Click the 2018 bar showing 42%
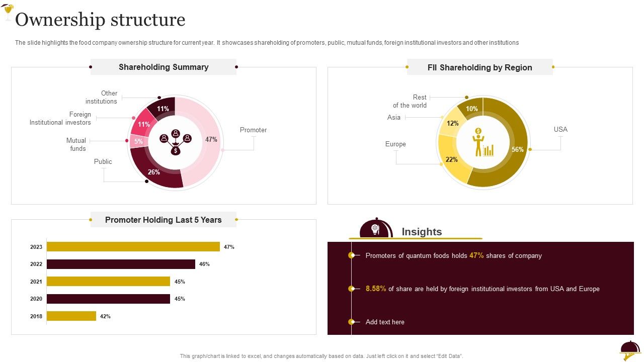 (x=71, y=316)
